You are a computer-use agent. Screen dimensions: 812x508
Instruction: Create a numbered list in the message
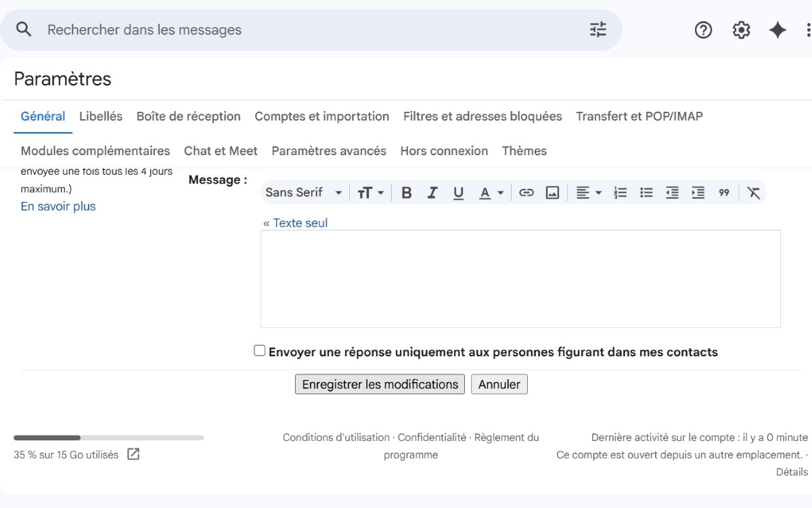tap(620, 192)
